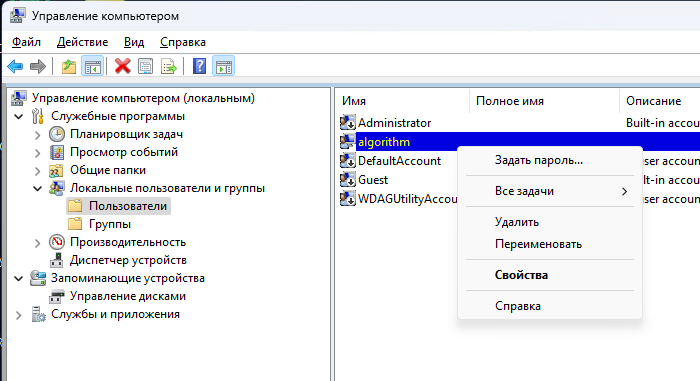Choose Переименовать from context menu
This screenshot has width=700, height=381.
point(550,244)
